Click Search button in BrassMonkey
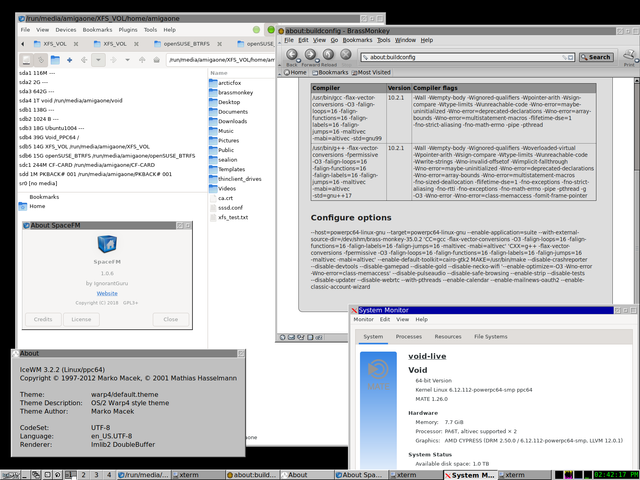The image size is (640, 480). click(596, 57)
